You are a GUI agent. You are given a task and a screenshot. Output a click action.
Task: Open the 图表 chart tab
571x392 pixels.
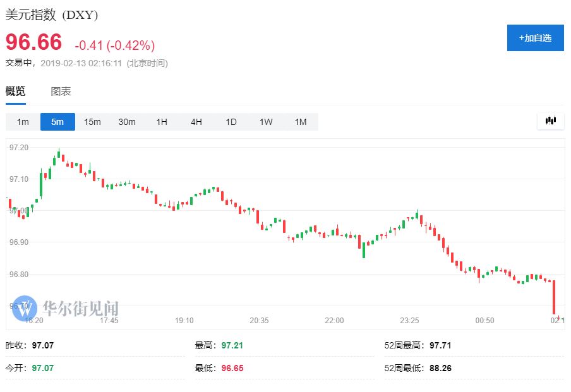coord(61,92)
